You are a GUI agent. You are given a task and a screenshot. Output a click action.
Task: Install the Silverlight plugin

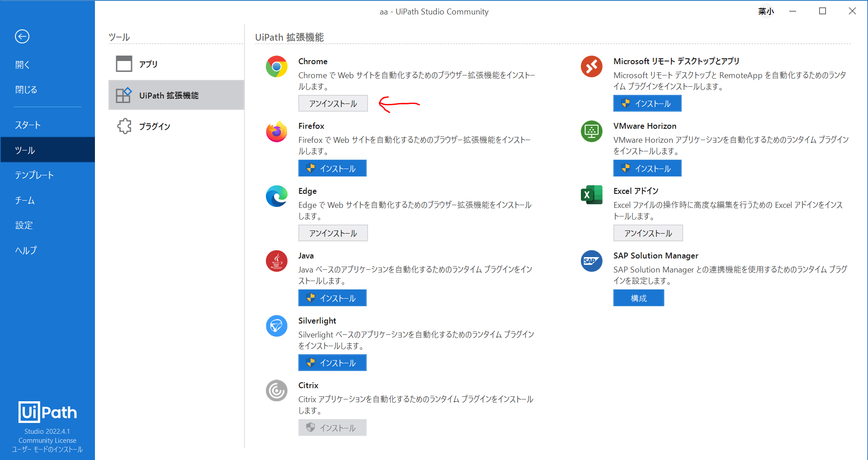click(332, 363)
